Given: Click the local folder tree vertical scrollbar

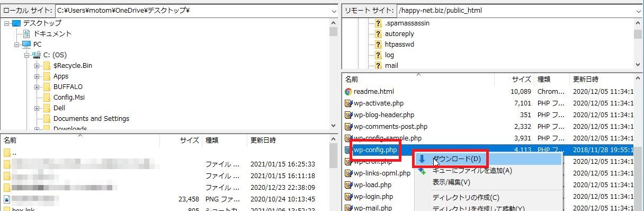Looking at the screenshot, I should pyautogui.click(x=333, y=74).
